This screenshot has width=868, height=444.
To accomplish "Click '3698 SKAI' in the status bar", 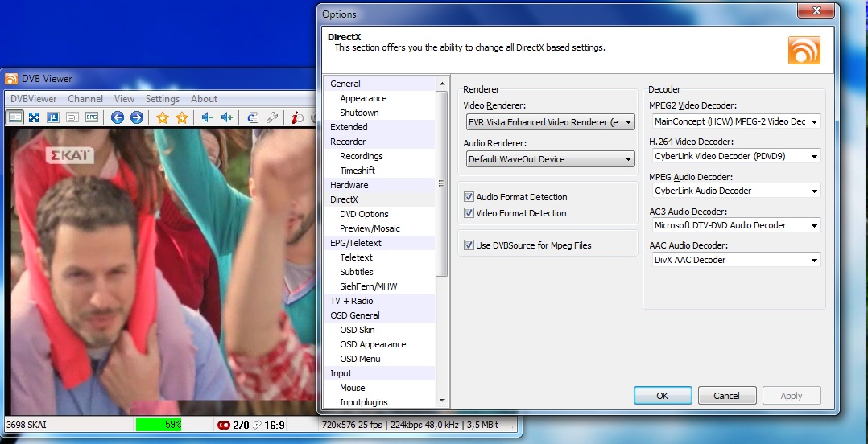I will pos(27,425).
